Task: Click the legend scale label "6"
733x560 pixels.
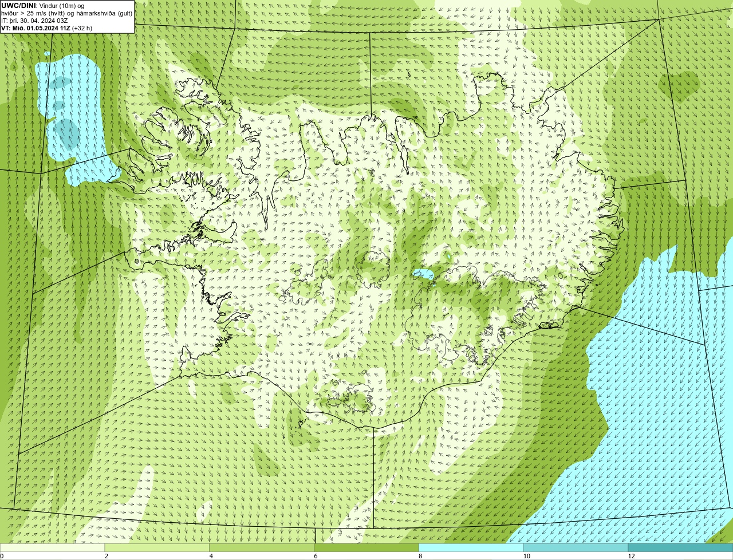Action: 316,556
